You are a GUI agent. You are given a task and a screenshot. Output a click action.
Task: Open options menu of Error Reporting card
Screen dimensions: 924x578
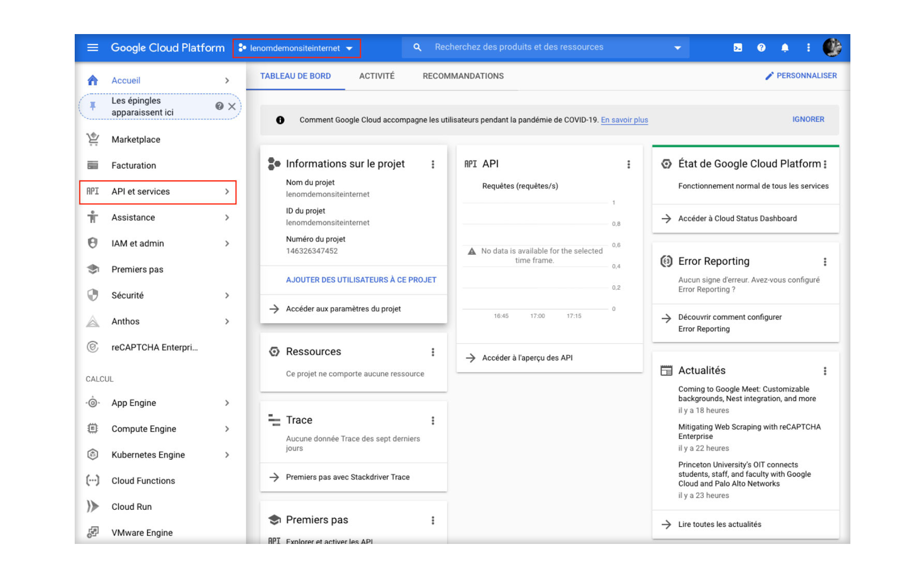[825, 262]
